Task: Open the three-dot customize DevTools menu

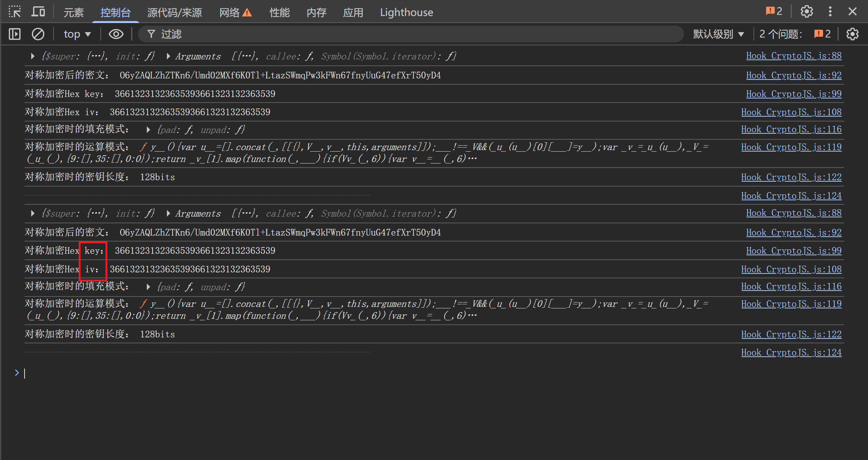Action: (x=830, y=12)
